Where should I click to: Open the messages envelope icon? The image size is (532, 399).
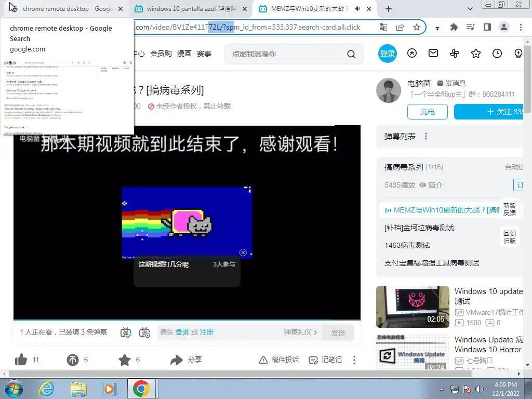coord(433,54)
